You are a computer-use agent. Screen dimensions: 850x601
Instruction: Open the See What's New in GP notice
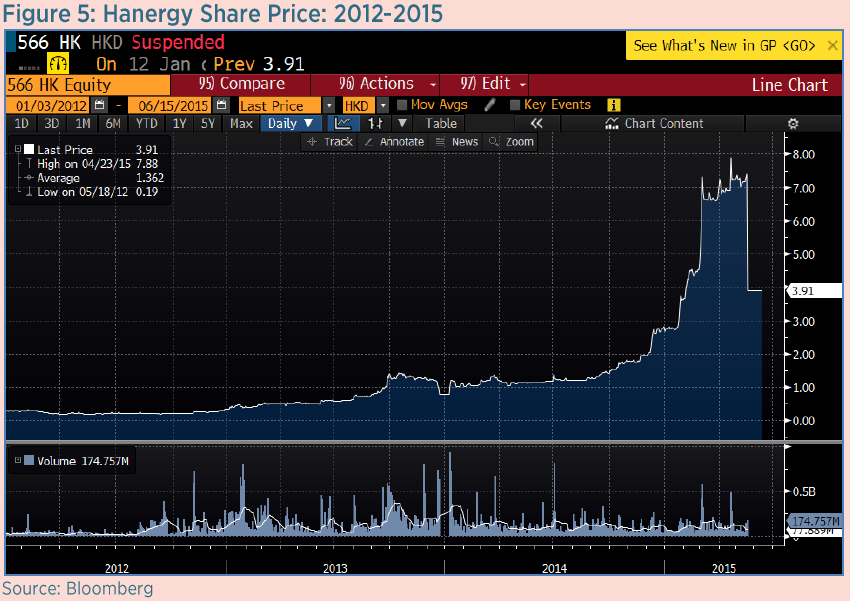724,46
